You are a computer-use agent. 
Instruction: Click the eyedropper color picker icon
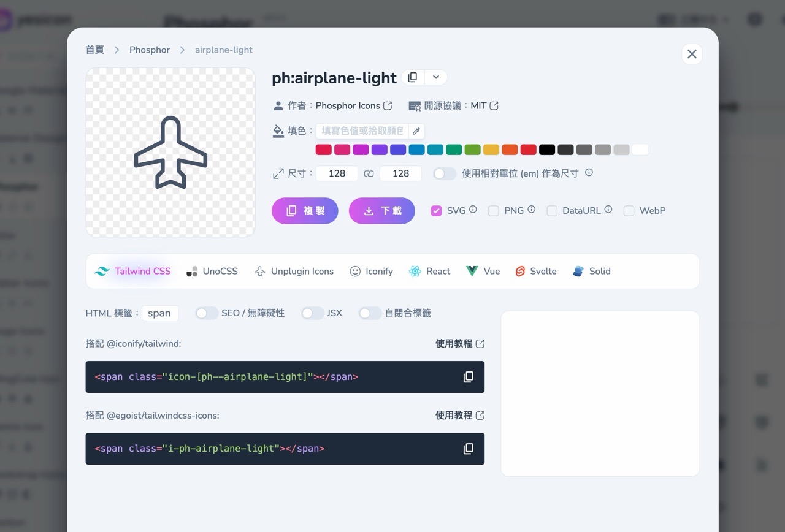click(416, 131)
